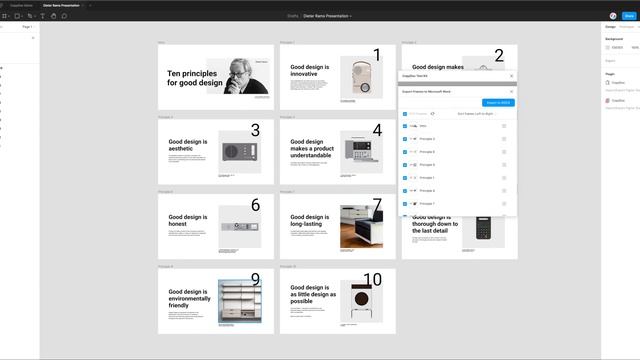Select the Ten principles for good design frame
Image resolution: width=640 pixels, height=360 pixels.
(x=216, y=77)
